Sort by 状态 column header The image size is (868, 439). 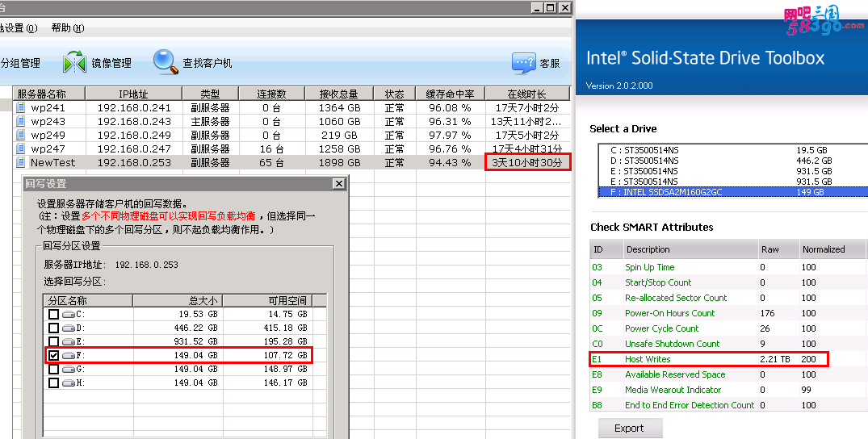[395, 94]
